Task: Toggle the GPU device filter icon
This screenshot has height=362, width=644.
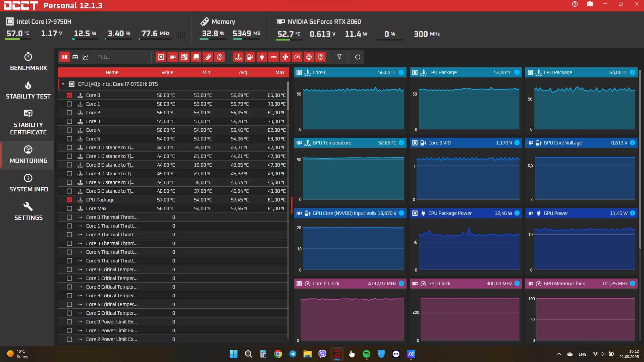Action: [173, 57]
